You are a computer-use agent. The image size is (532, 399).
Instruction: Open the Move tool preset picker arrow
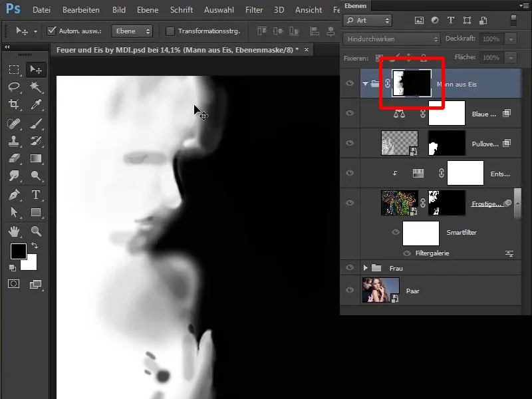[x=35, y=31]
